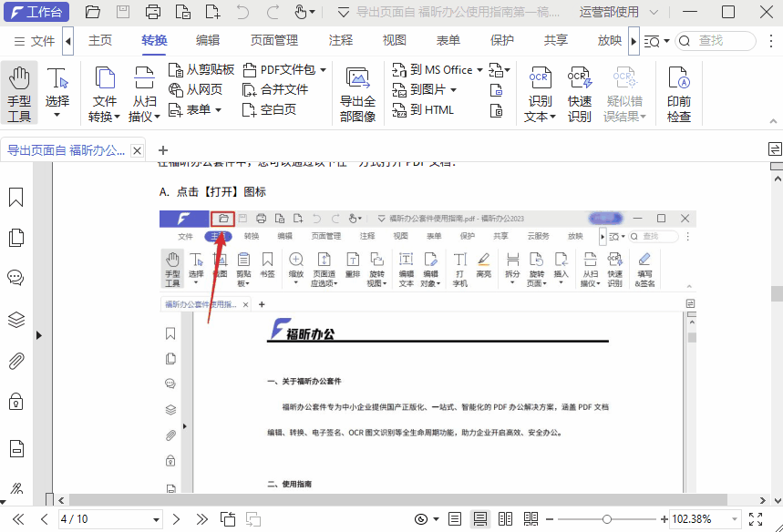Open the 文件 menu
783x532 pixels.
coord(42,41)
